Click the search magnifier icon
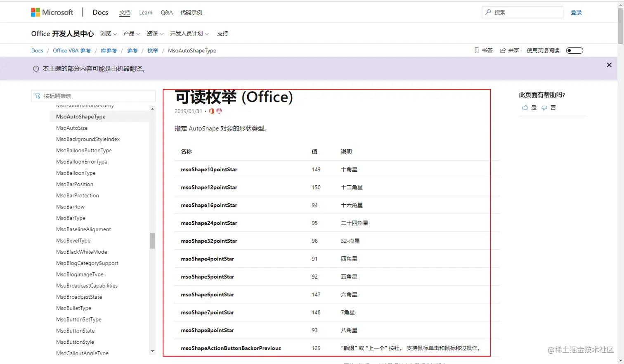 (x=488, y=12)
